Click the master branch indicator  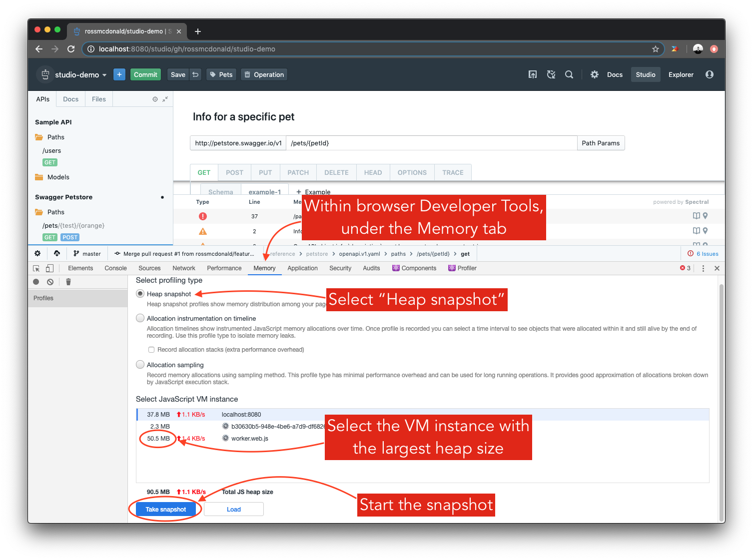click(x=87, y=254)
